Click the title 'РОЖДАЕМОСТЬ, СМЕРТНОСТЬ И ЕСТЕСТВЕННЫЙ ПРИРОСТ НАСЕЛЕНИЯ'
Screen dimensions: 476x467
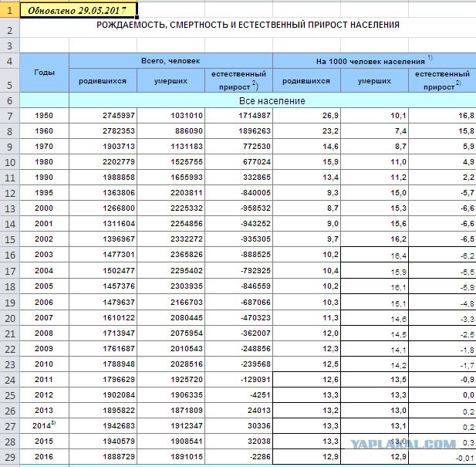tap(248, 25)
